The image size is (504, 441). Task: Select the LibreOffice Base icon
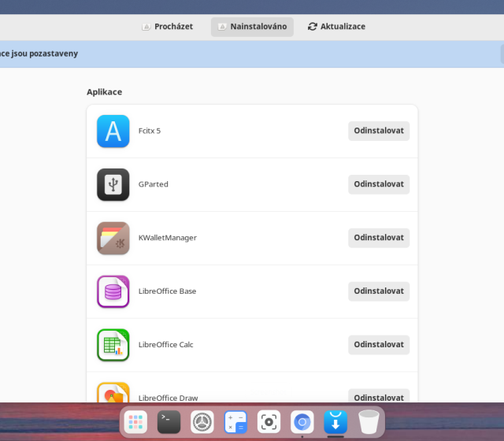[113, 291]
